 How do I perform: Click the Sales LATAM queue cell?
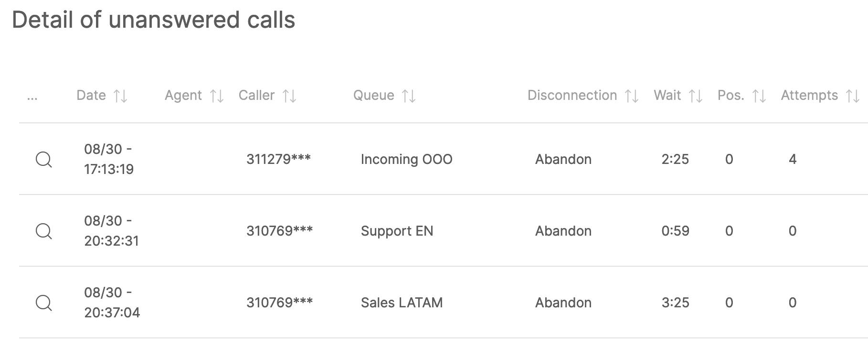[x=402, y=303]
